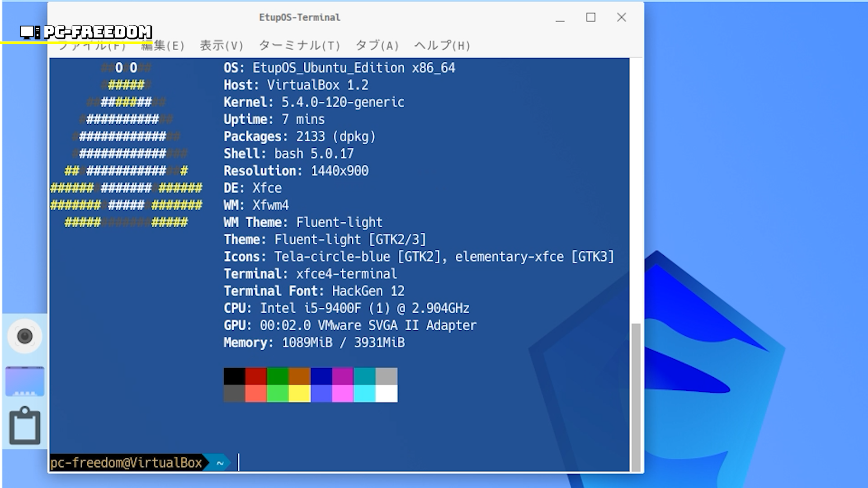Open the 編集(E) menu
Screen dimensions: 868x488
163,46
